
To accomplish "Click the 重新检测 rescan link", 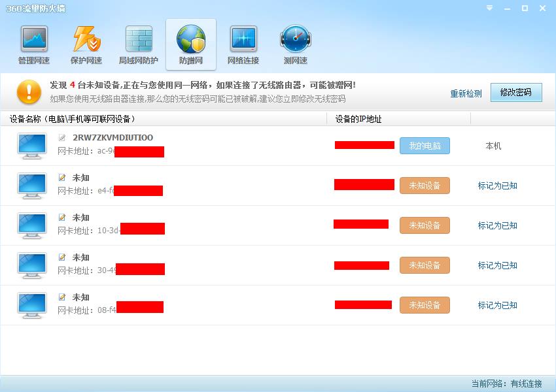I will 466,93.
